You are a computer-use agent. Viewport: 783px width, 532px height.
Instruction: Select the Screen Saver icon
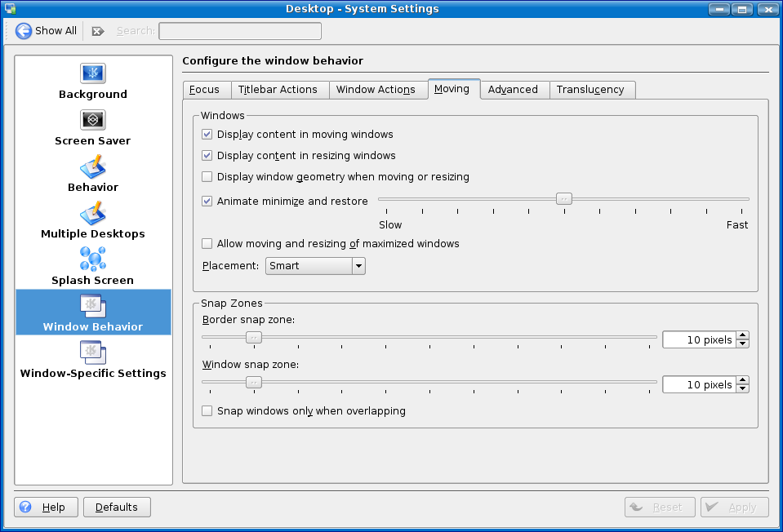click(x=92, y=120)
